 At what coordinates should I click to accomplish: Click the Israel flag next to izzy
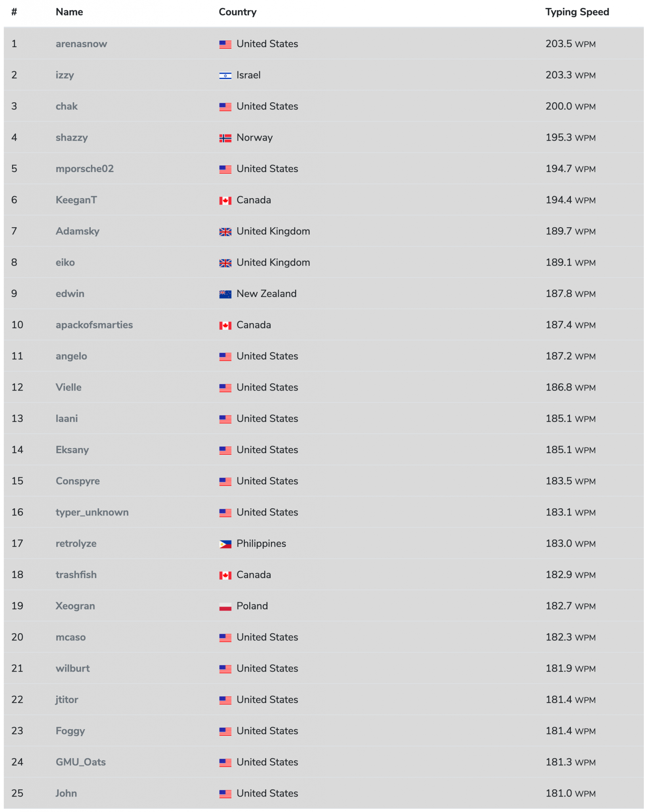click(225, 75)
